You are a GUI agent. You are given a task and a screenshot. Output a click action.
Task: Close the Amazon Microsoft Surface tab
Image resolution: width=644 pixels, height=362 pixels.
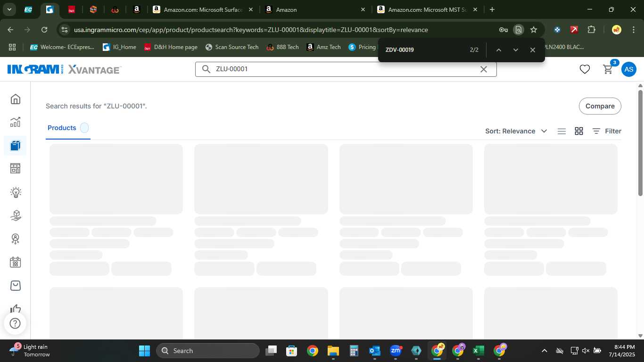coord(250,9)
